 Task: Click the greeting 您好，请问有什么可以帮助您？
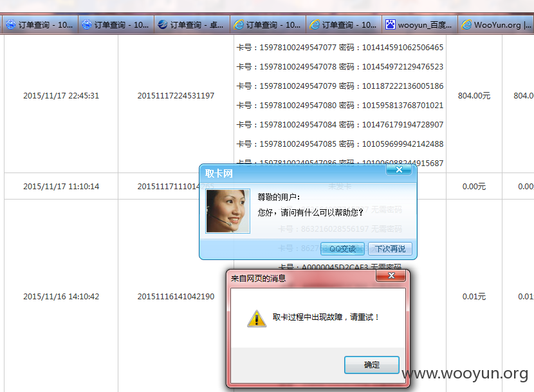click(310, 212)
